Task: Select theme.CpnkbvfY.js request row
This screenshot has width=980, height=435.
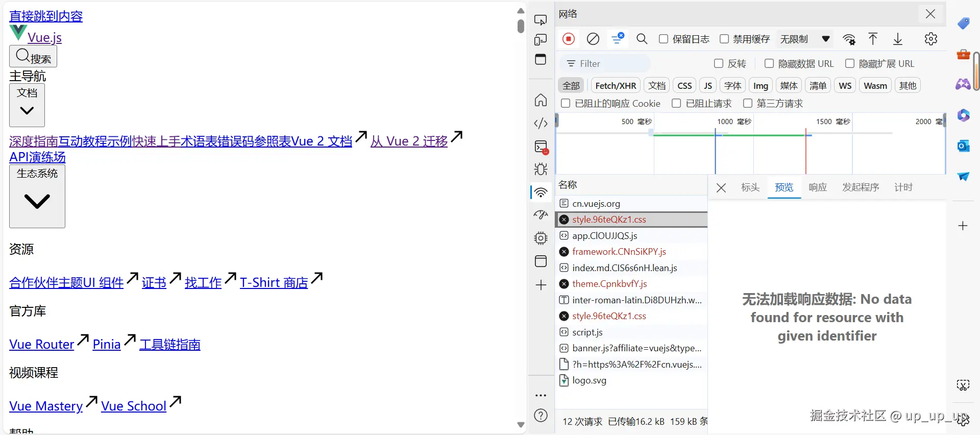Action: (631, 284)
